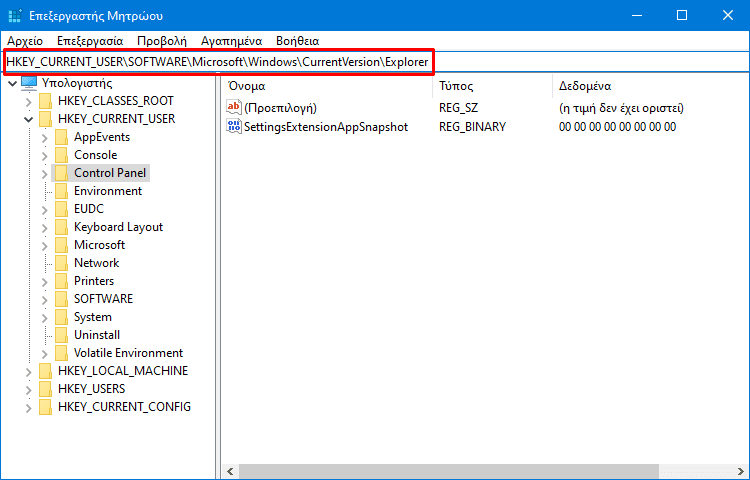750x480 pixels.
Task: Click the SettingsExtensionAppSnapshot binary value icon
Action: 234,126
